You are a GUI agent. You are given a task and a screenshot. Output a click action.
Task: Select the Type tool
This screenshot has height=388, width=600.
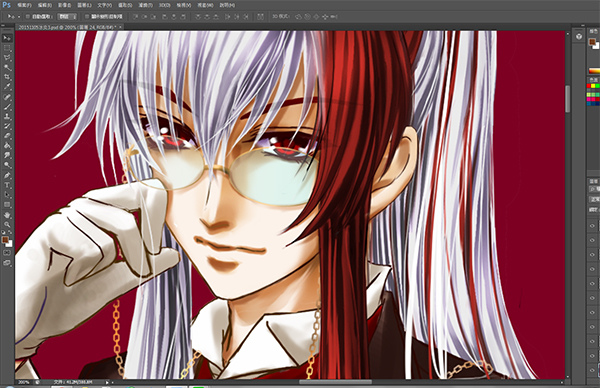(7, 185)
